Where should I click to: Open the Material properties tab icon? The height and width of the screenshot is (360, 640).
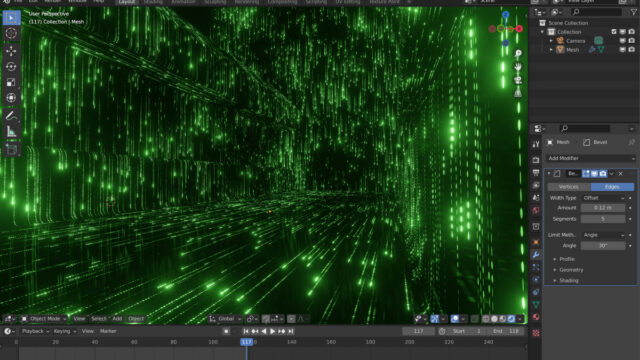click(536, 317)
